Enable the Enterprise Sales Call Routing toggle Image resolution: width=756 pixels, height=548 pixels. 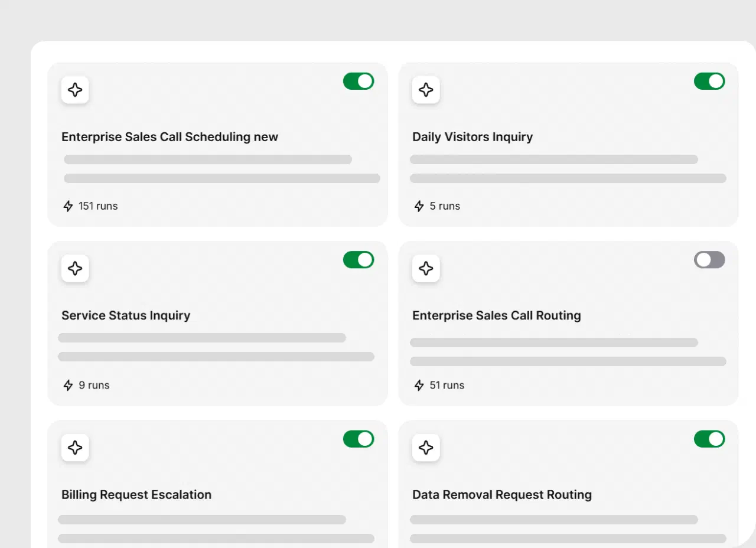pos(709,260)
